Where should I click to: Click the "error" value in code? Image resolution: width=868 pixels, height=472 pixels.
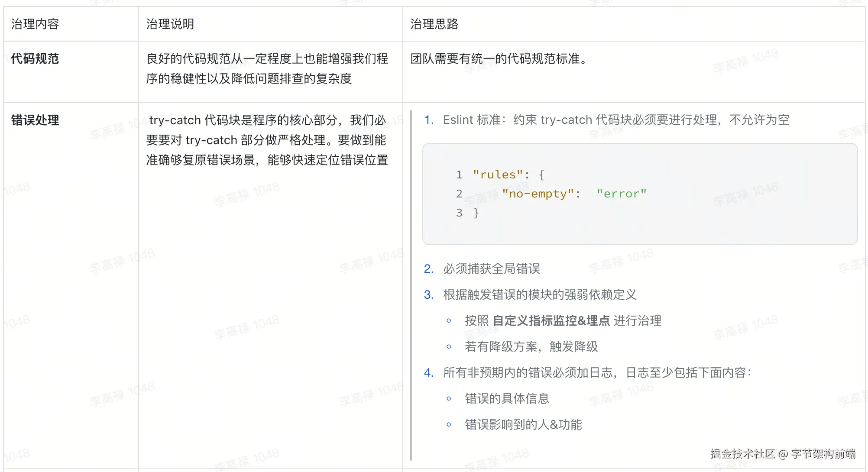coord(621,194)
